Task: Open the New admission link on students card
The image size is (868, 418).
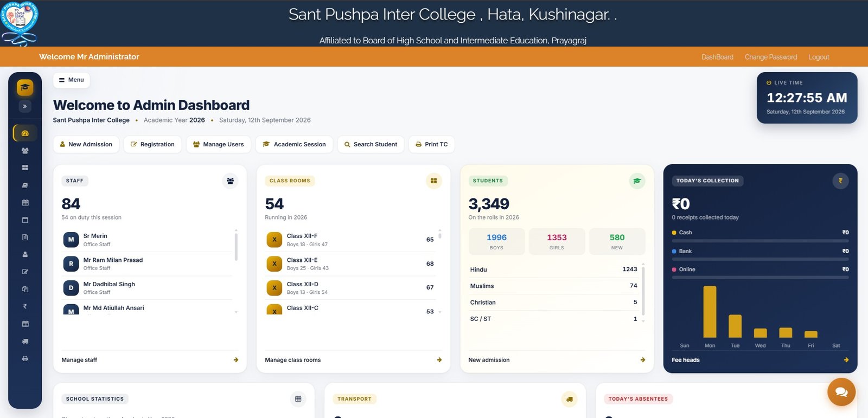Action: point(557,360)
